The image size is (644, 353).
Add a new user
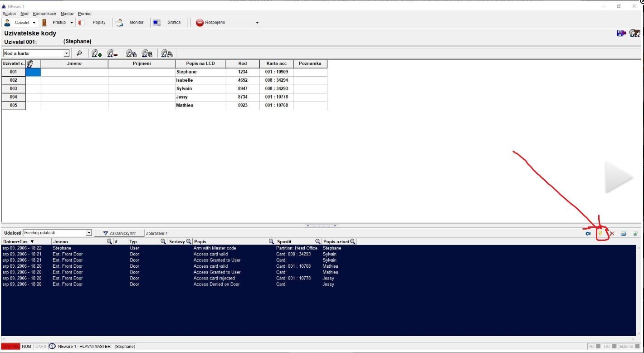point(96,53)
